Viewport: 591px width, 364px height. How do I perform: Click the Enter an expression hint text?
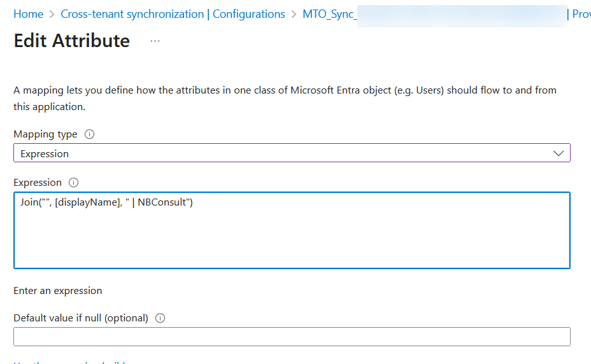[x=58, y=291]
